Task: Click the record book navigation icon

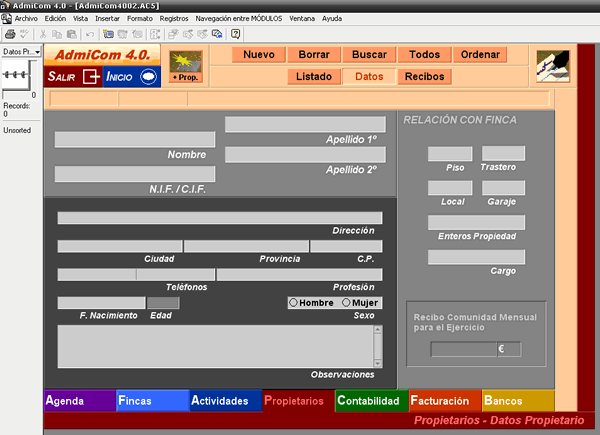Action: (16, 75)
